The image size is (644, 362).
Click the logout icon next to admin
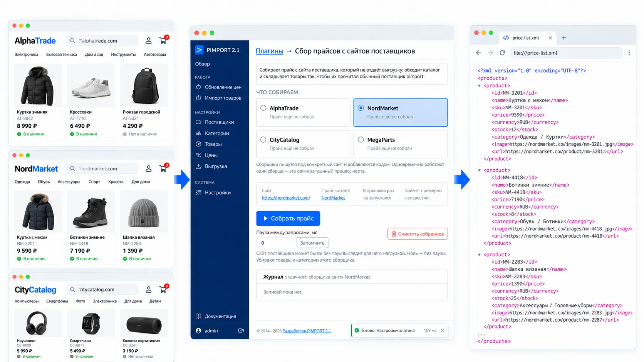click(x=241, y=330)
